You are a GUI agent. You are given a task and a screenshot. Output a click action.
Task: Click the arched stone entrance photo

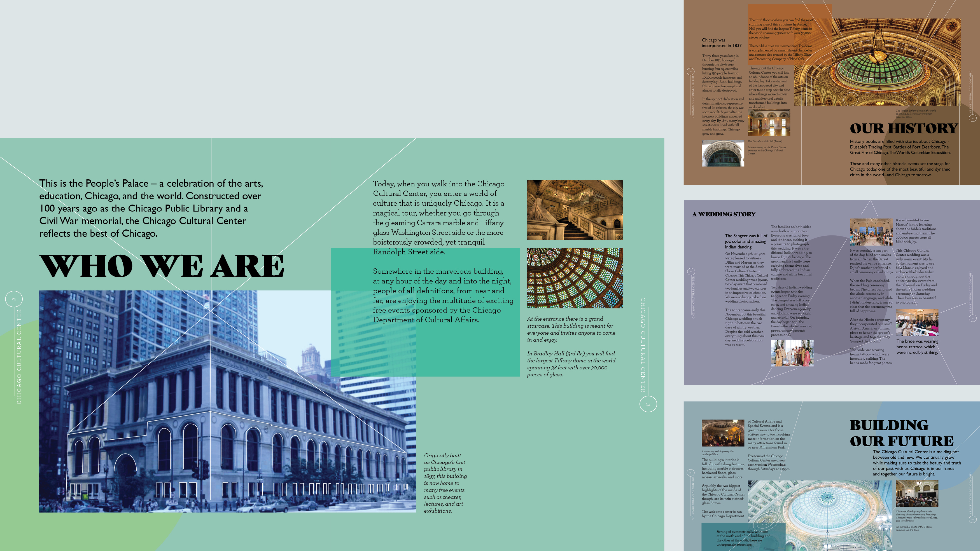pyautogui.click(x=723, y=153)
